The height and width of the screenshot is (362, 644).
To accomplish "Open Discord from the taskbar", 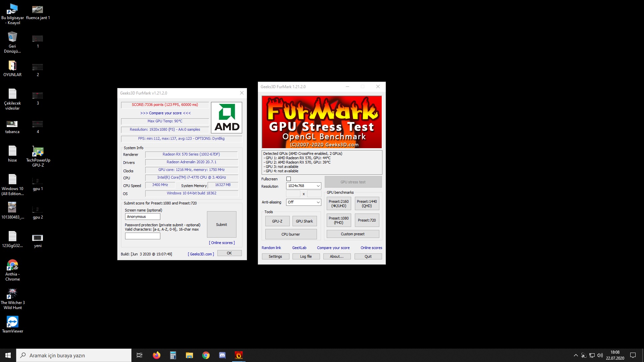I will 222,355.
